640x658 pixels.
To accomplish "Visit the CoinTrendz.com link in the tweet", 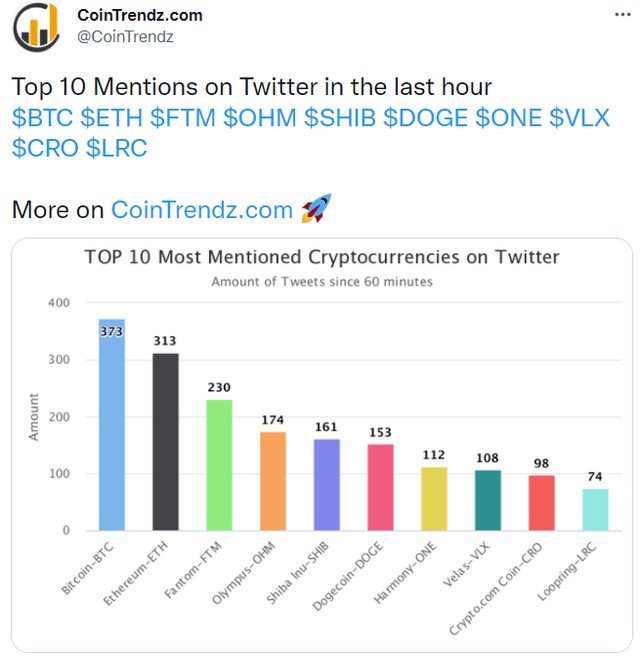I will tap(202, 210).
